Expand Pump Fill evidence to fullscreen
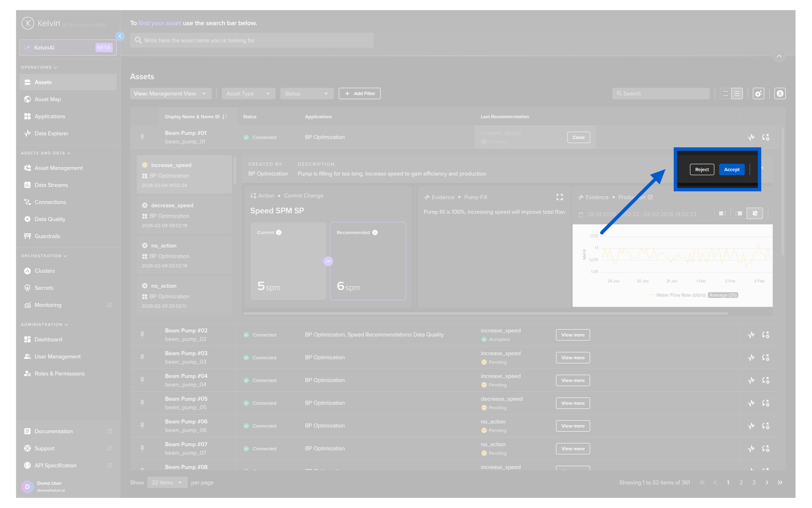 pos(560,197)
